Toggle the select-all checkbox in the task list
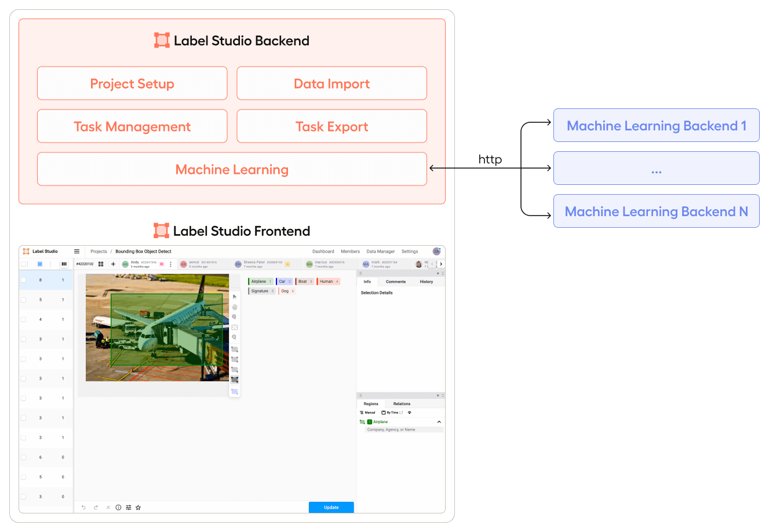This screenshot has height=532, width=769. pos(22,264)
